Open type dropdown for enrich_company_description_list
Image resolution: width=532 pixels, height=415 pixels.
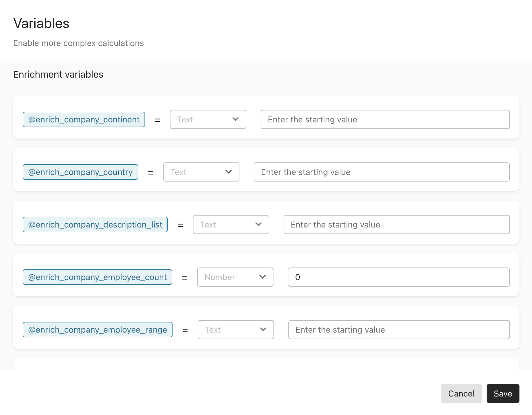(x=231, y=225)
